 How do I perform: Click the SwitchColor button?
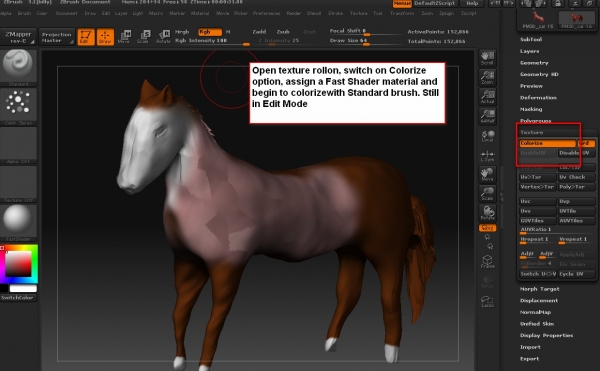18,298
